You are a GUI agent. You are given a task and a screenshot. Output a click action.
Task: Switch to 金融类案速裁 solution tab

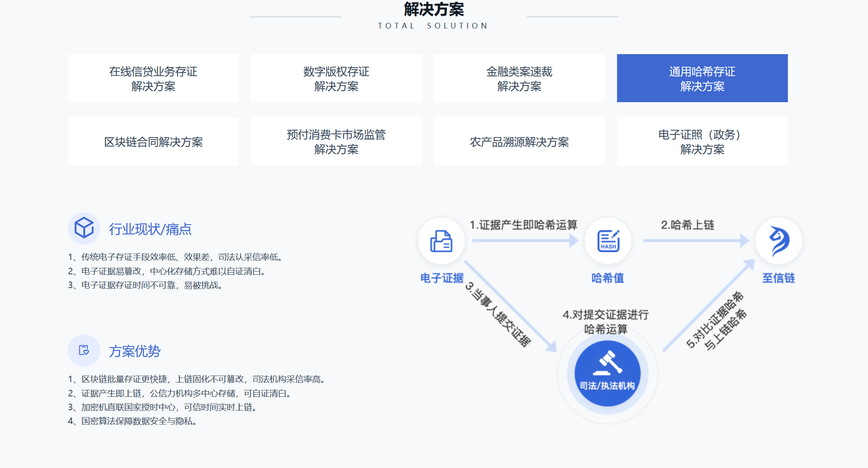[519, 78]
